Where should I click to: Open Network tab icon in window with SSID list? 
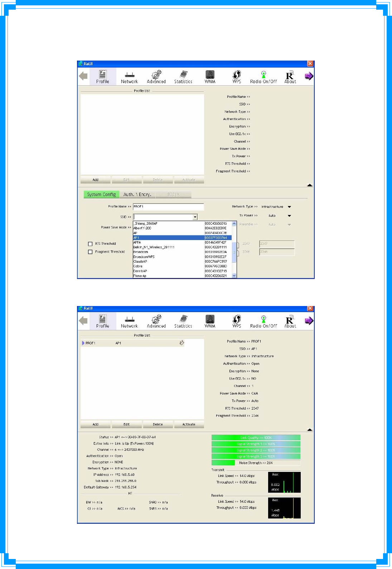[129, 77]
